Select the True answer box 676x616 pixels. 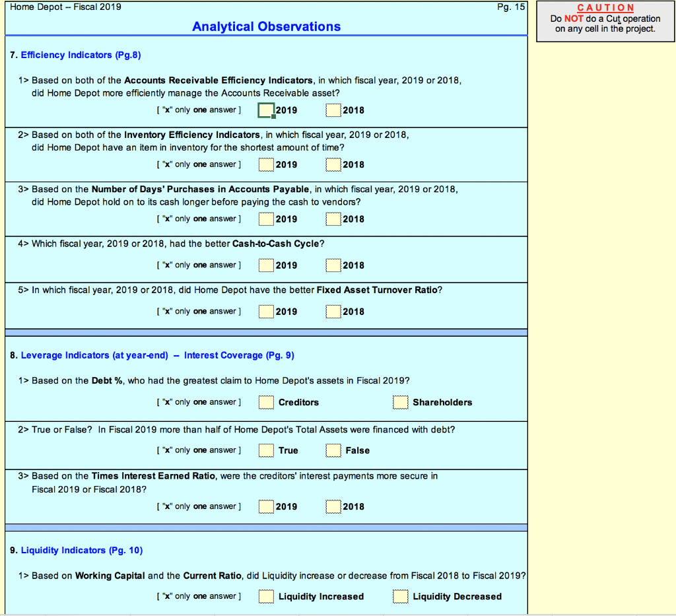(266, 450)
